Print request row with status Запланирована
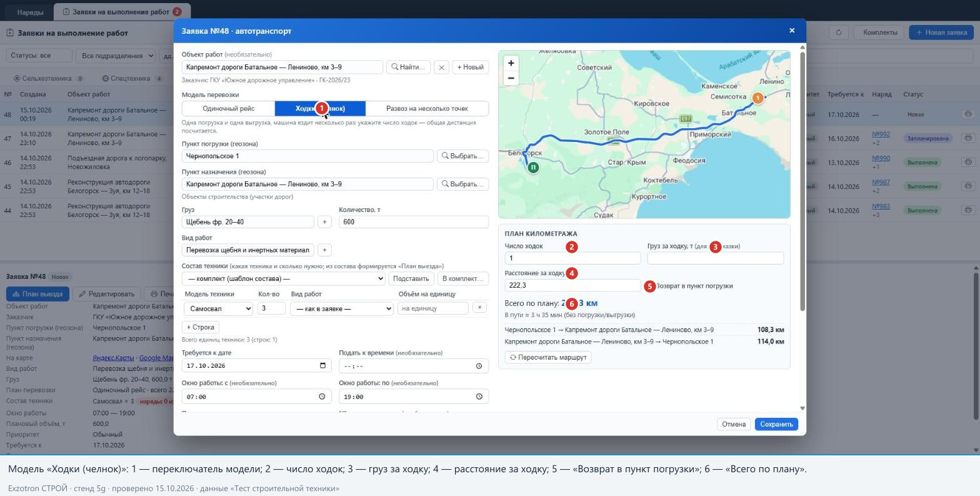The image size is (980, 496). (968, 138)
